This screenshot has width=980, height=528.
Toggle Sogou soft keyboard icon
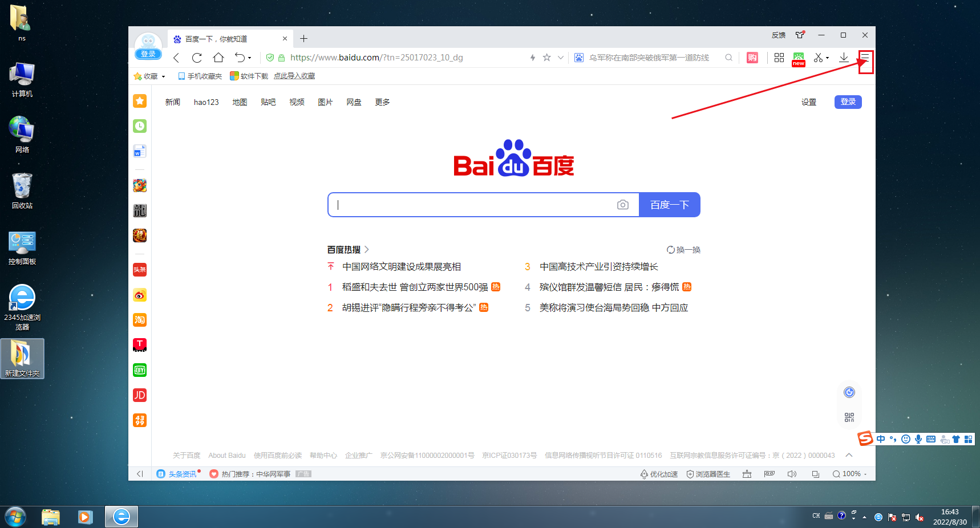pyautogui.click(x=931, y=439)
